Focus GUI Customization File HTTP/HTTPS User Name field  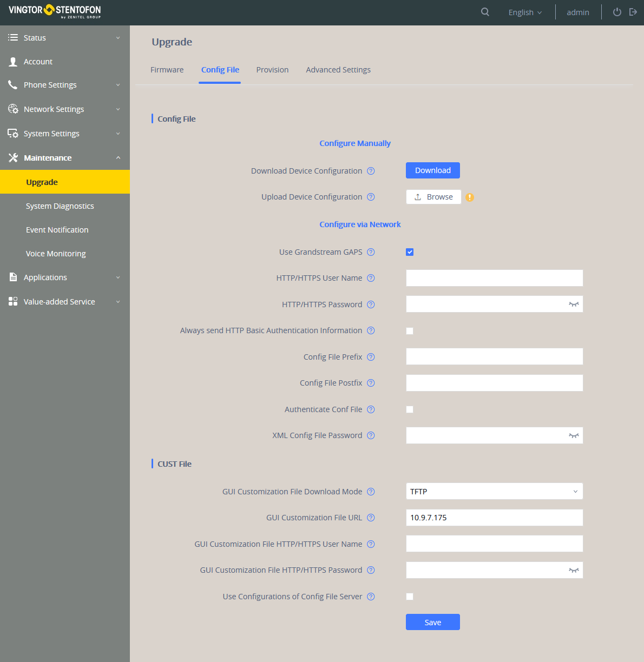495,544
